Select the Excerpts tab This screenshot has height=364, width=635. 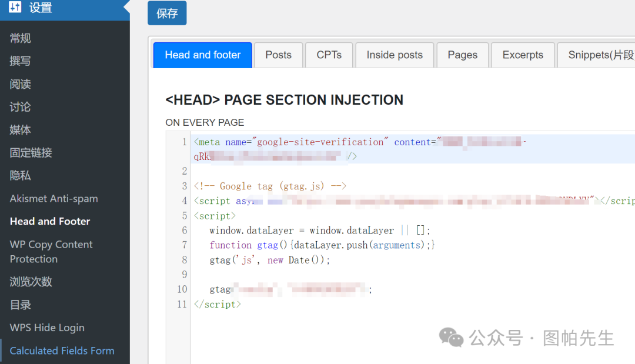(x=523, y=55)
